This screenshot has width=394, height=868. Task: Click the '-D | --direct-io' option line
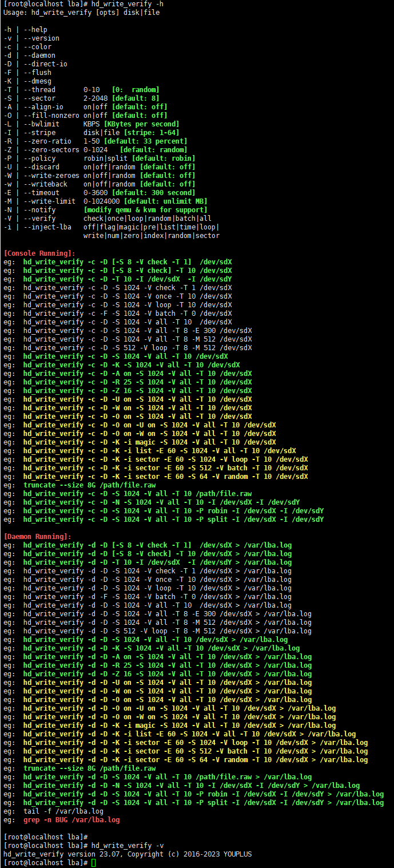point(35,64)
